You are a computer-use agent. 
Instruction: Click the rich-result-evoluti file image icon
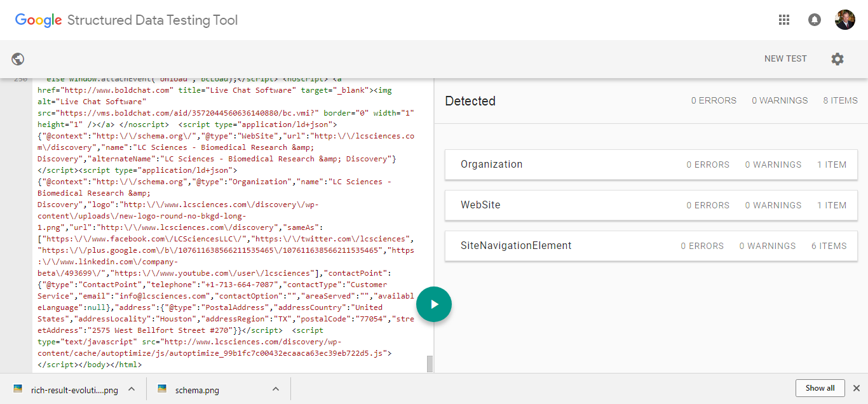point(18,389)
